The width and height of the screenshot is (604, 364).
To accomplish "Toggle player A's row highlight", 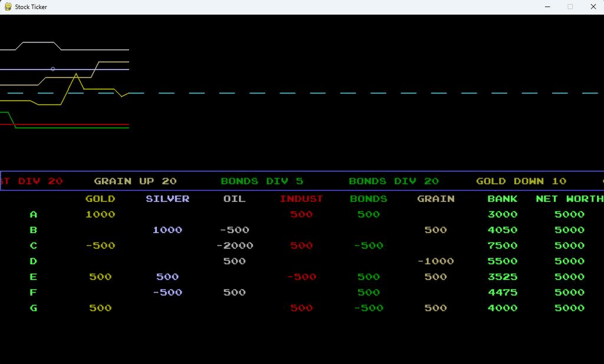I will tap(34, 214).
